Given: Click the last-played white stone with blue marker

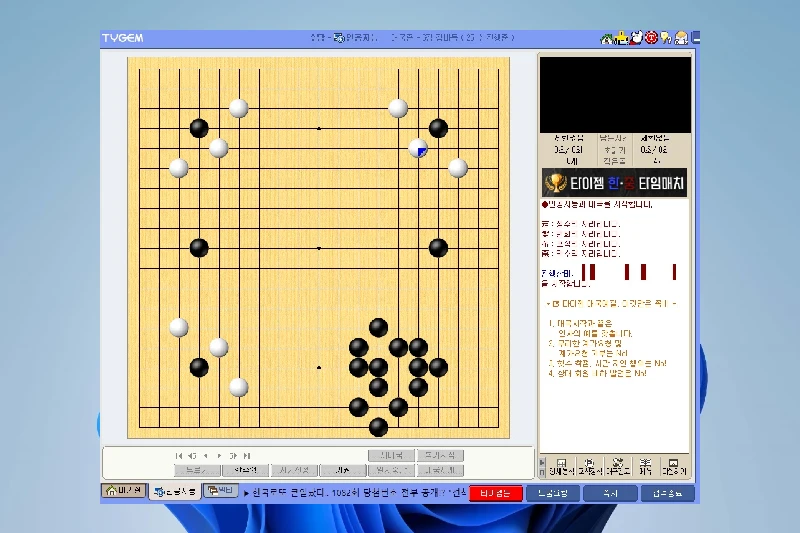Looking at the screenshot, I should click(418, 148).
